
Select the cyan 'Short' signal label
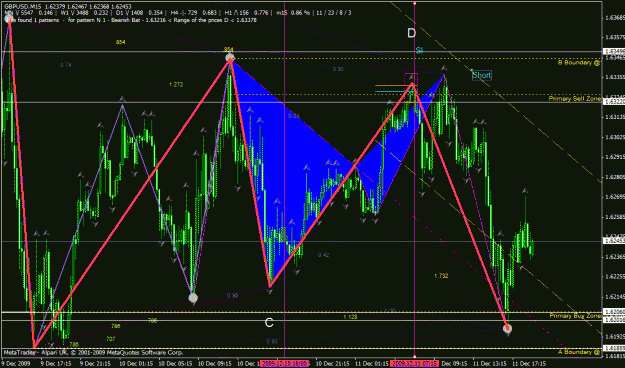[482, 75]
